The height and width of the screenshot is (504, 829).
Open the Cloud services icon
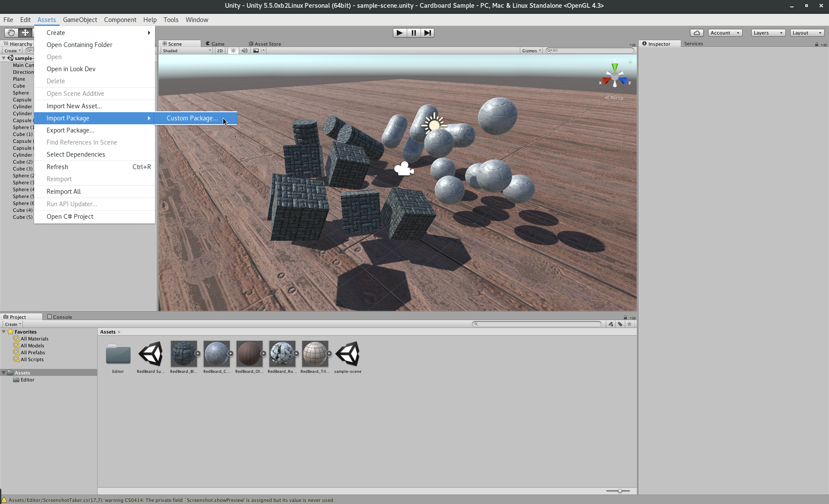pos(696,33)
